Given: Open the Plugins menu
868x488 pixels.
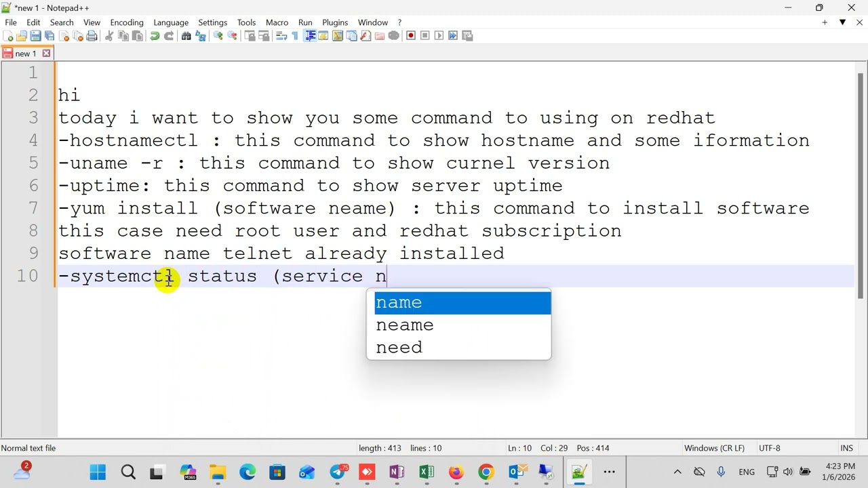Looking at the screenshot, I should tap(335, 22).
